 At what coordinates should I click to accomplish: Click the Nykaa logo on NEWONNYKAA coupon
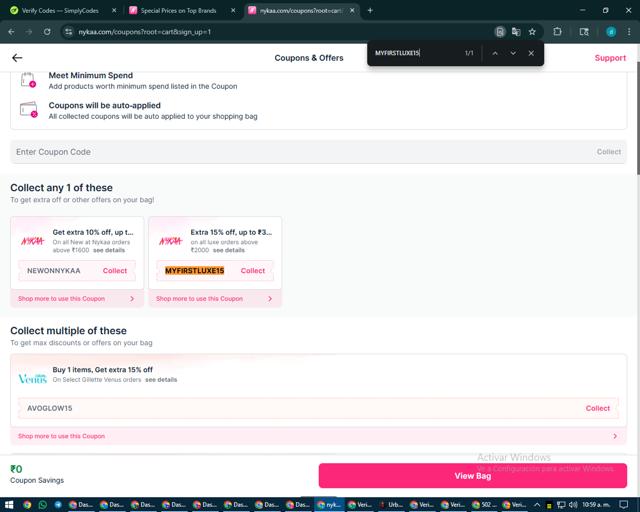pyautogui.click(x=33, y=241)
